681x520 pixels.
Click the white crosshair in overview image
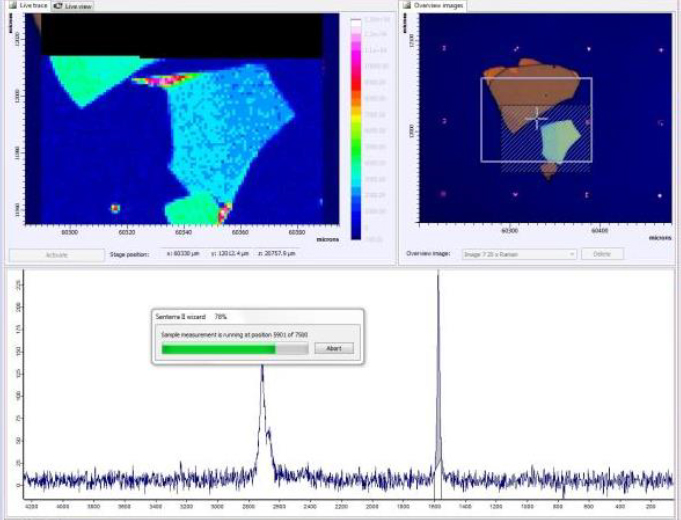click(537, 118)
